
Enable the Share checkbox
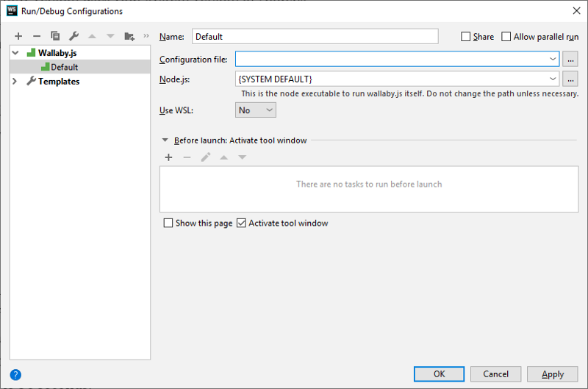click(465, 37)
